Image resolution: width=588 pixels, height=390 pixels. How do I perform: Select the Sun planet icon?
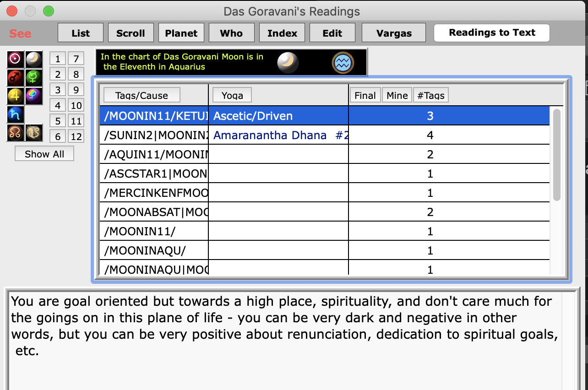[16, 60]
